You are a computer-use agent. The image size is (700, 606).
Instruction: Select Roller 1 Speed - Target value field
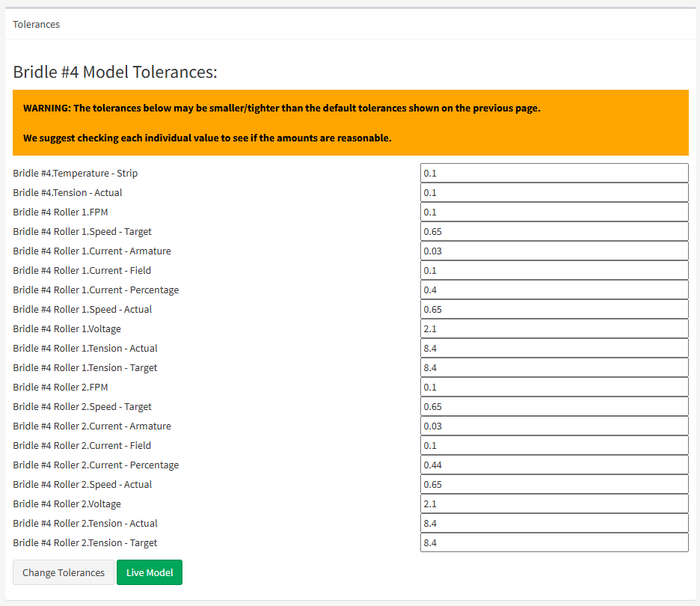coord(553,231)
